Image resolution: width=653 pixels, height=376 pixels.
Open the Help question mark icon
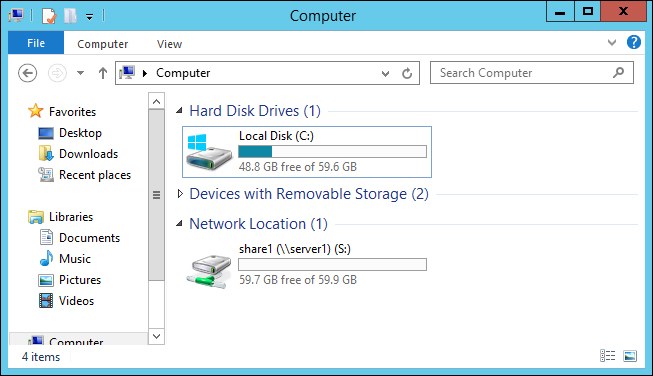coord(633,42)
